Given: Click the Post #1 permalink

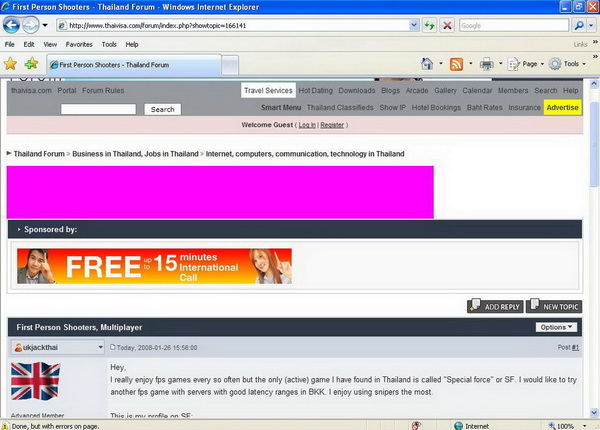Looking at the screenshot, I should [575, 347].
